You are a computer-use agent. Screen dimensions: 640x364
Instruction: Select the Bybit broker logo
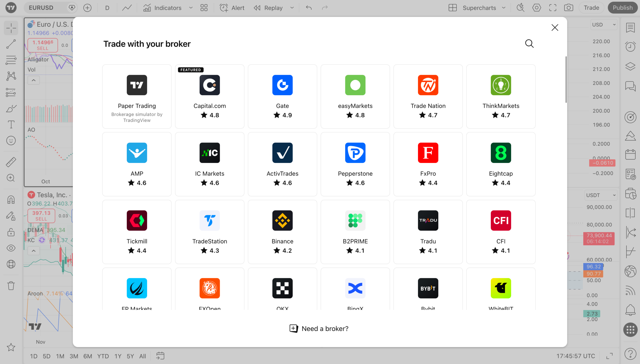pos(428,288)
